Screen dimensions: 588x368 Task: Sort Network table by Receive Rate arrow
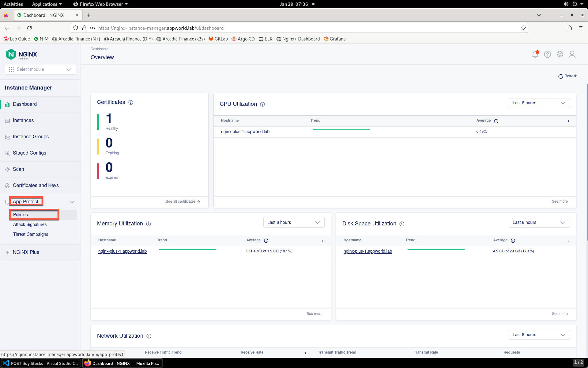(x=305, y=353)
